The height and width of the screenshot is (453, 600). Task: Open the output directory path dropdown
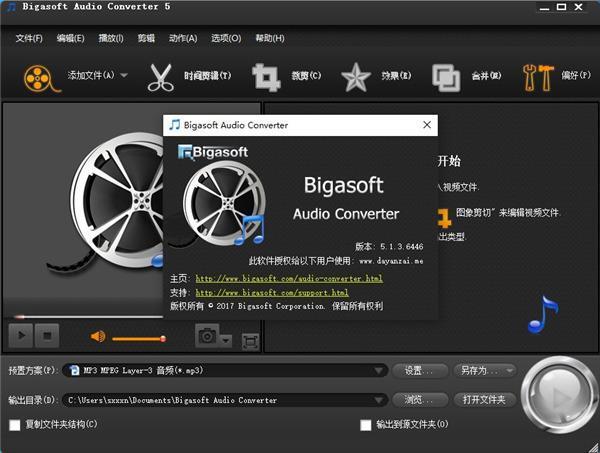click(x=225, y=400)
